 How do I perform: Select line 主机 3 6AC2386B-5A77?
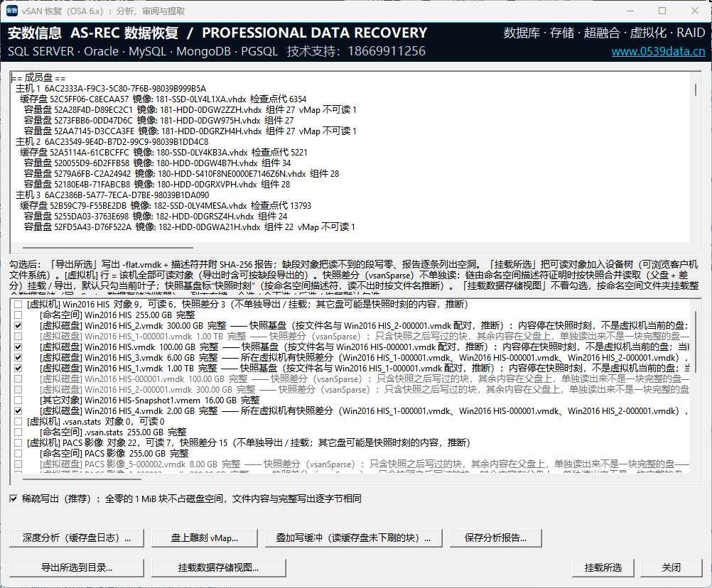tap(112, 195)
